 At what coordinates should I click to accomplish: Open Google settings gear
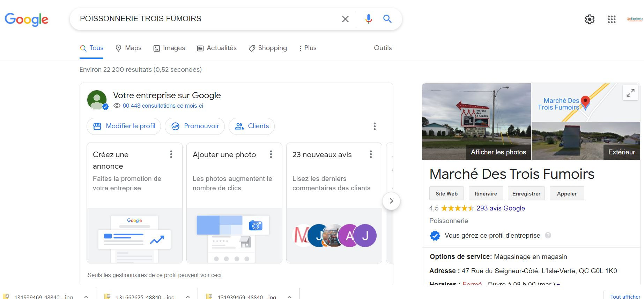590,19
